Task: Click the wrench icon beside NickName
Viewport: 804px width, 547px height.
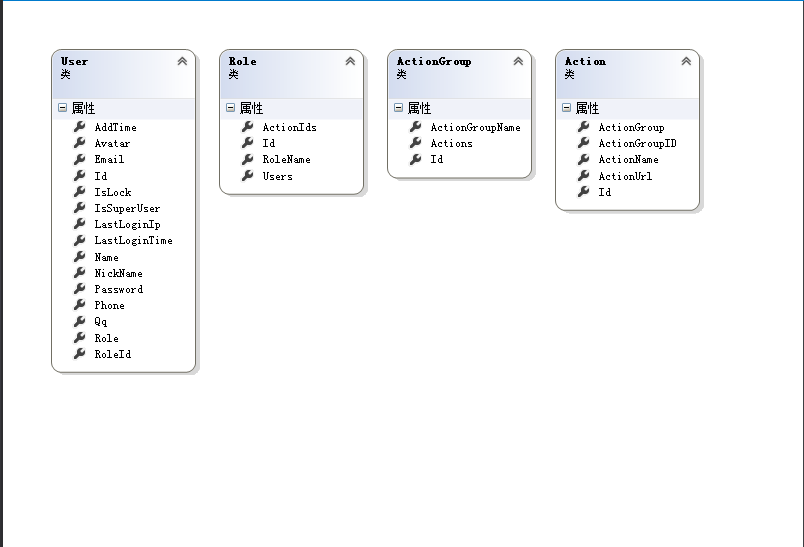Action: [x=79, y=273]
